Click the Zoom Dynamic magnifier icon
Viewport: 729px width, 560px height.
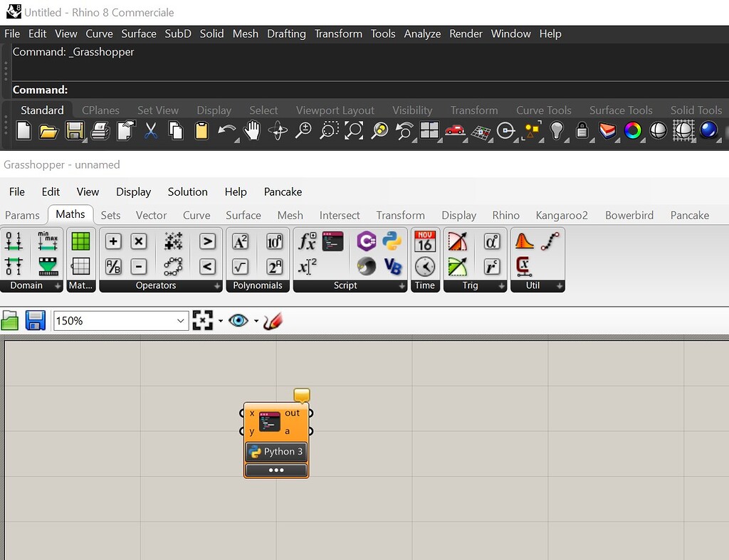[x=303, y=131]
